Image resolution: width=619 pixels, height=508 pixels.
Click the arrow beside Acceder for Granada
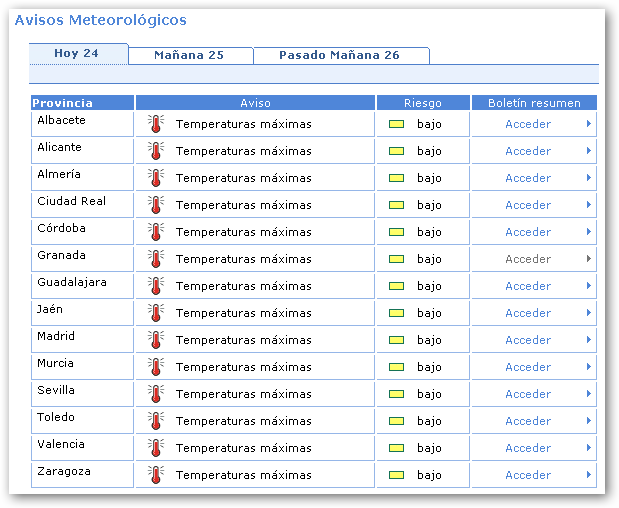(589, 259)
